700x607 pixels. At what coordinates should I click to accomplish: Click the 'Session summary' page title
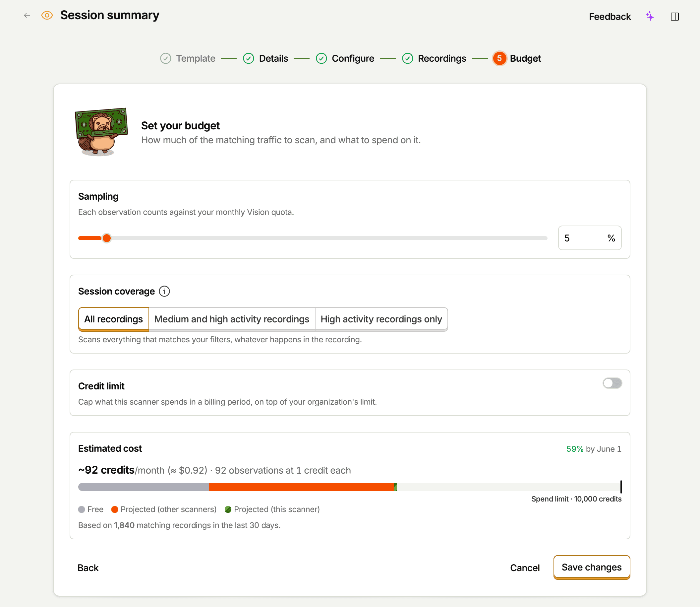110,15
